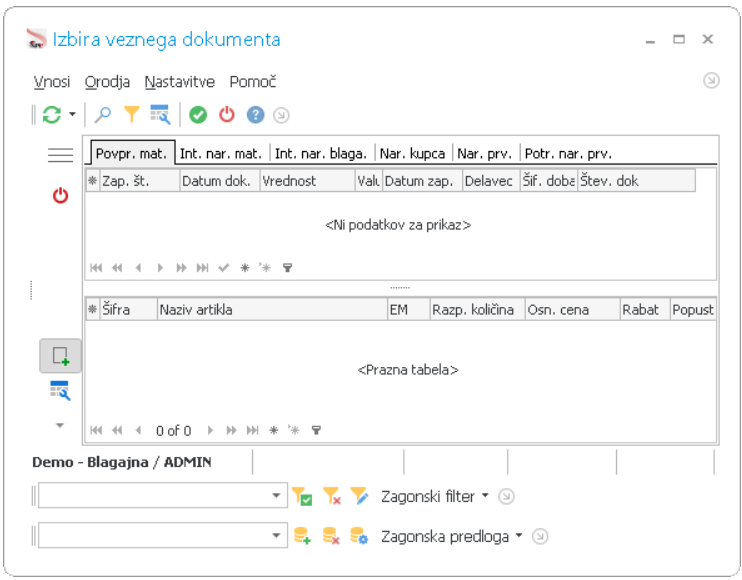Go to first record in upper grid navigator
The image size is (742, 580).
coord(96,268)
